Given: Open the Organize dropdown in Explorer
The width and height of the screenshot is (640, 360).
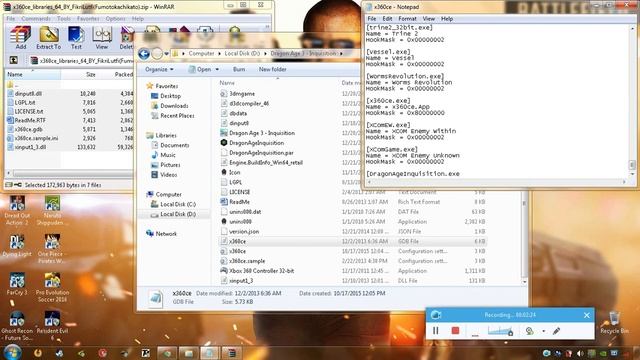Looking at the screenshot, I should point(159,69).
